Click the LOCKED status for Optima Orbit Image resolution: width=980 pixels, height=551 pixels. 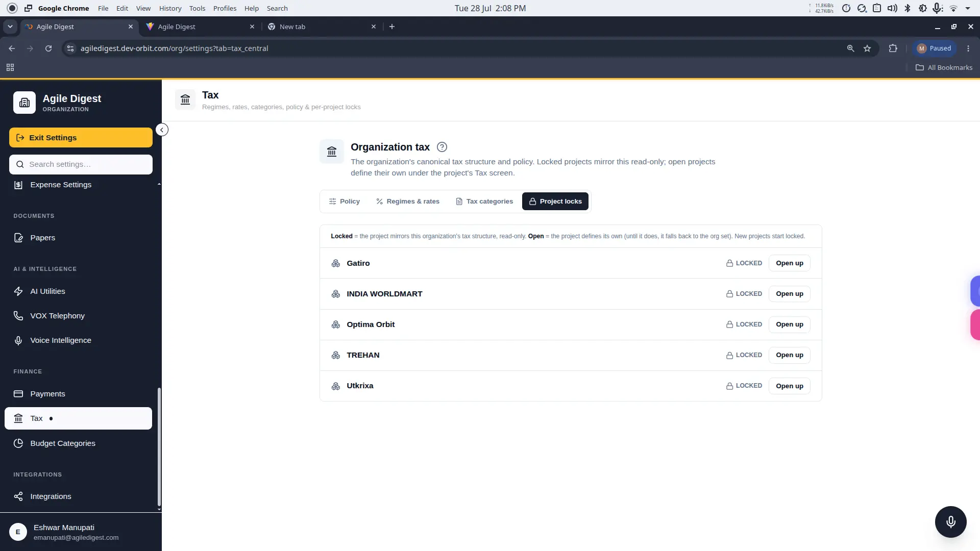coord(744,324)
